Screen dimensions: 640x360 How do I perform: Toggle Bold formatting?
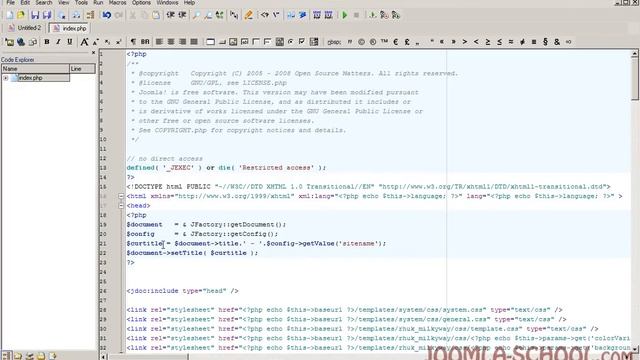pos(47,42)
